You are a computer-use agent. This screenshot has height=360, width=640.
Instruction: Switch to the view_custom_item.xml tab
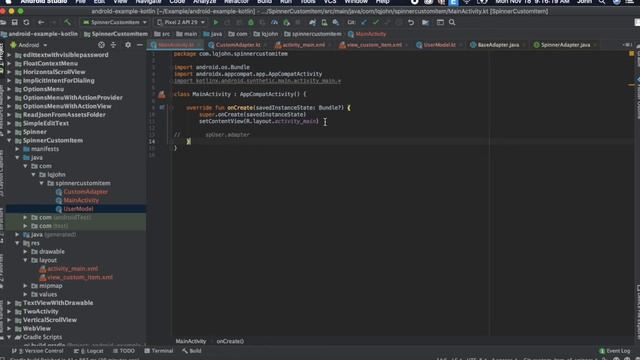[x=374, y=45]
